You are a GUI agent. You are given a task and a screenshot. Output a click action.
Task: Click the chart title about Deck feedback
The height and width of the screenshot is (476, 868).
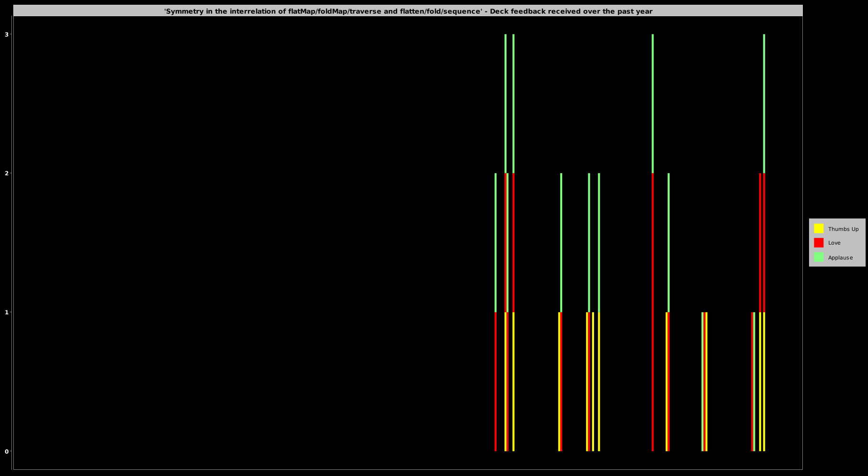408,11
